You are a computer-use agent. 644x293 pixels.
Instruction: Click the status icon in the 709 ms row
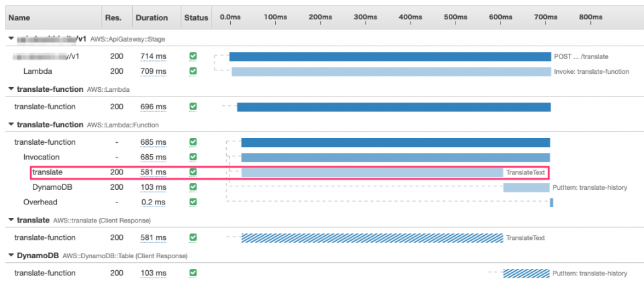tap(193, 71)
